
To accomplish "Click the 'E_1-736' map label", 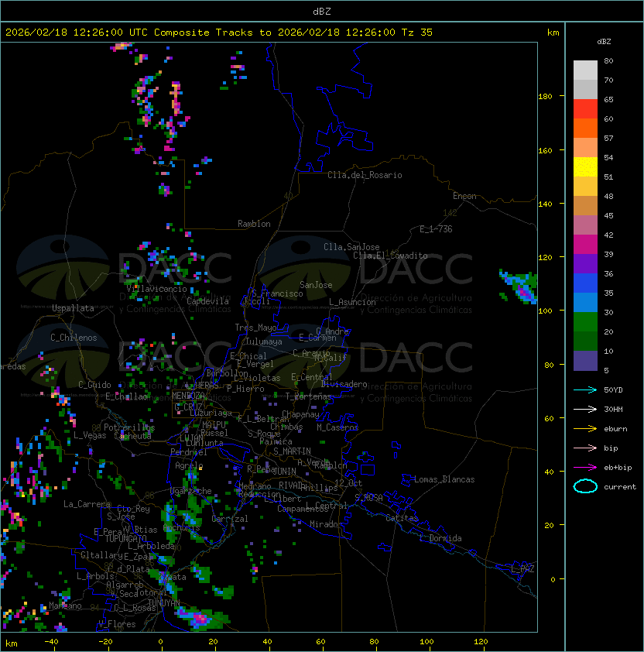I will 436,229.
